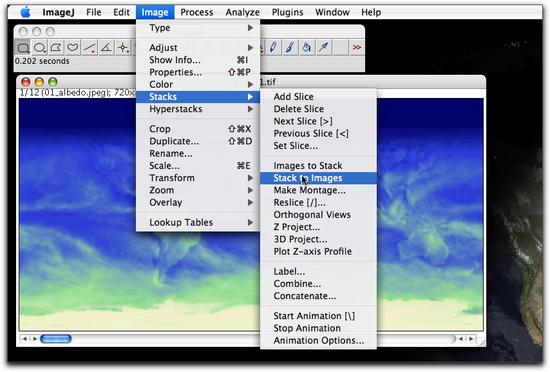Screen dimensions: 550x372
Task: Pick the Color Picker eyedropper tool
Action: click(323, 47)
